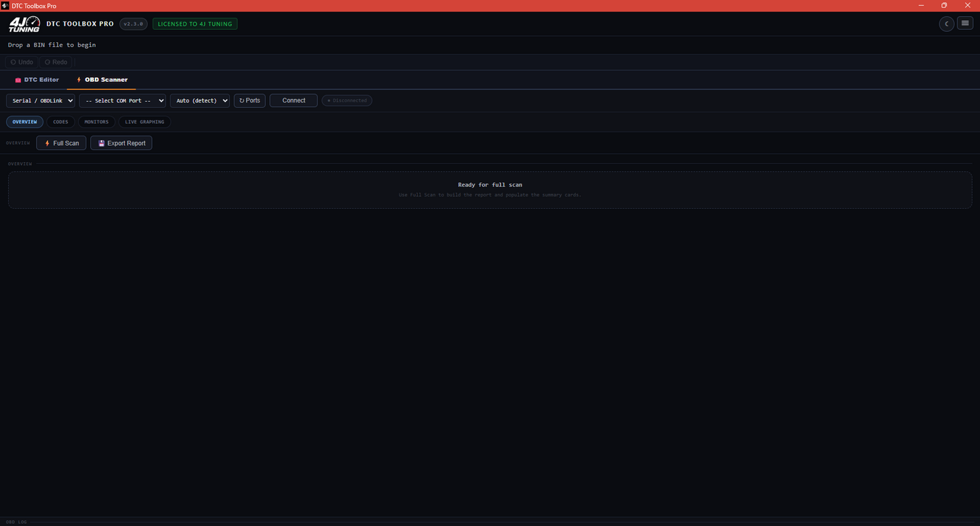Select the OBD Scanner tab

coord(102,80)
